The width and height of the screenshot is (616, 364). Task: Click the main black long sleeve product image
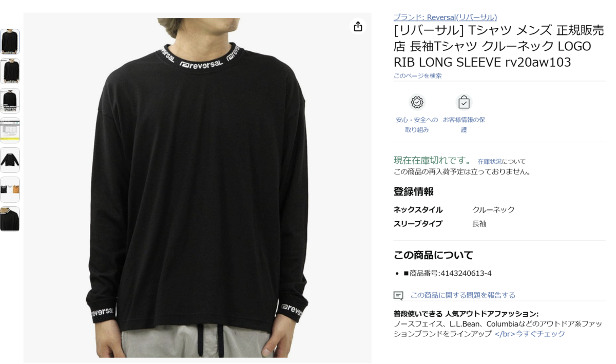(x=198, y=187)
